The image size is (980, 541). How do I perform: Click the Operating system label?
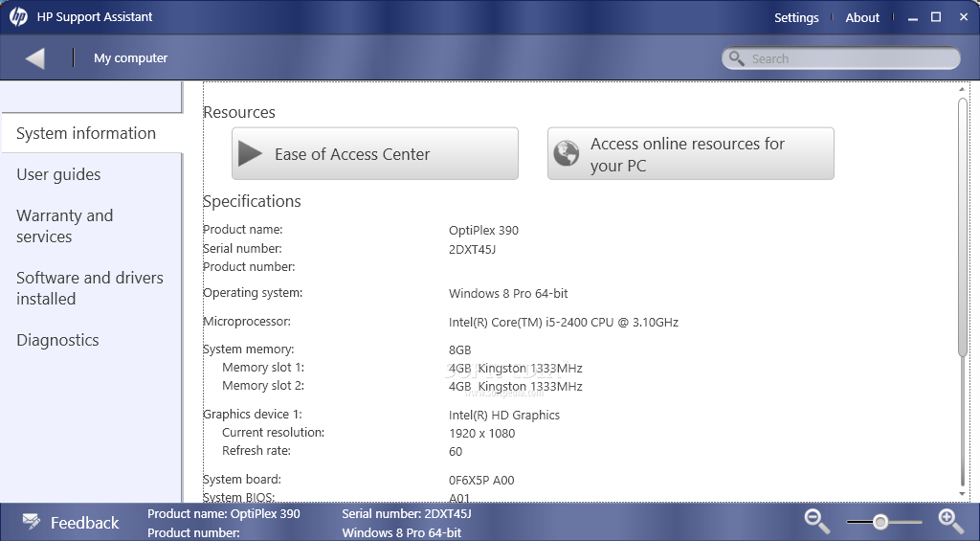point(253,293)
